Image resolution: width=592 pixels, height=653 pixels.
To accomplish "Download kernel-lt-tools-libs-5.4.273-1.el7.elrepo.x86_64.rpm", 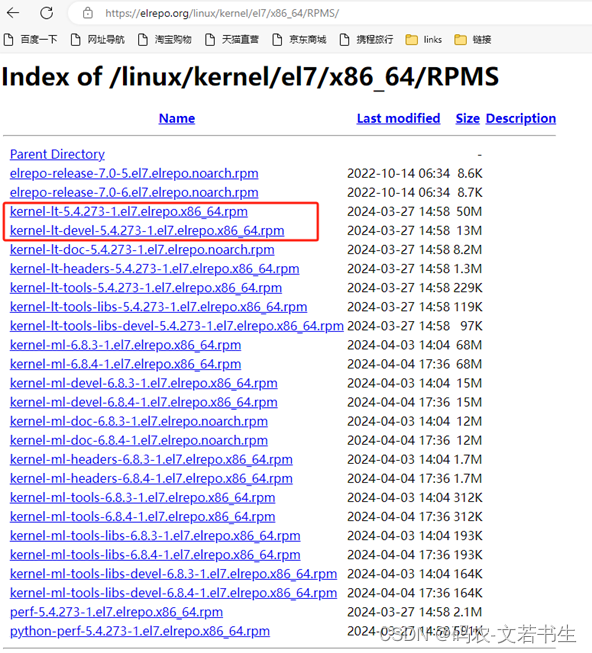I will (159, 307).
